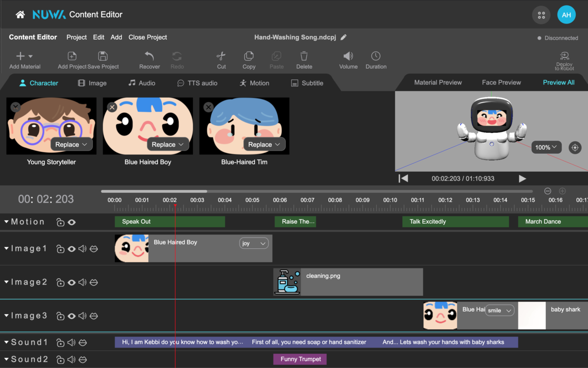Toggle lock on Image2 track
This screenshot has width=588, height=368.
click(60, 283)
